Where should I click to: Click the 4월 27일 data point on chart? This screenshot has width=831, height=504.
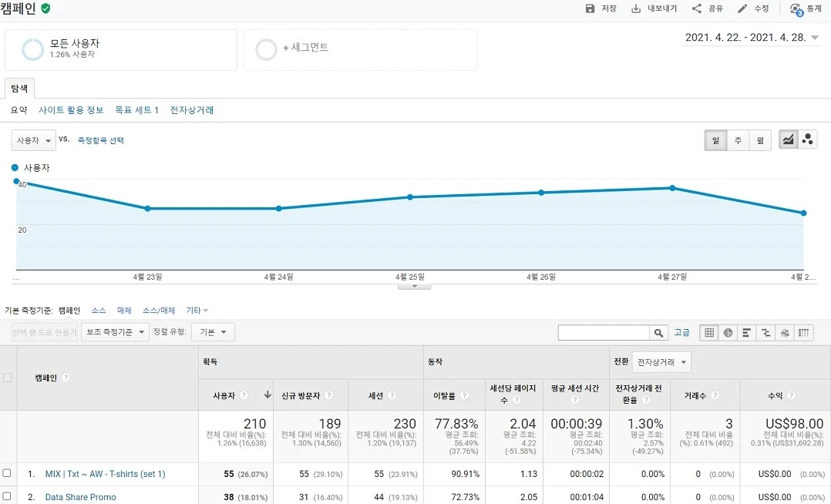pos(672,188)
